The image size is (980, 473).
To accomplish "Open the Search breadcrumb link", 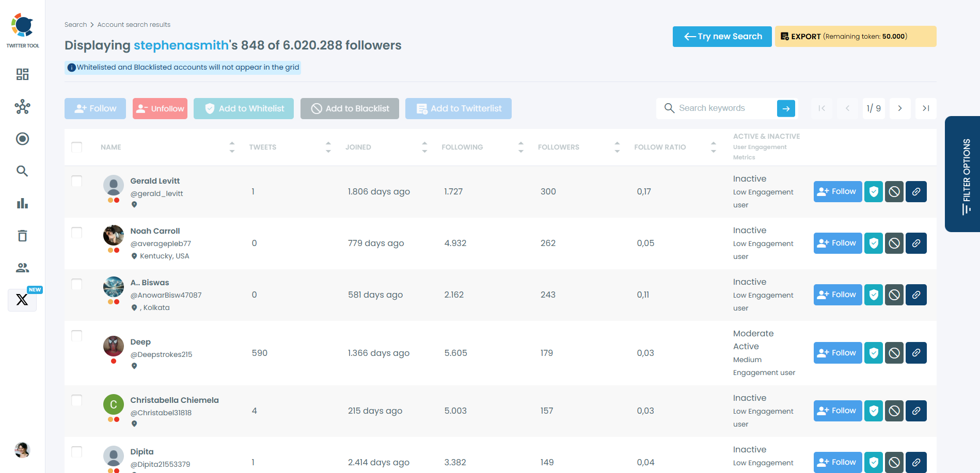I will 75,24.
